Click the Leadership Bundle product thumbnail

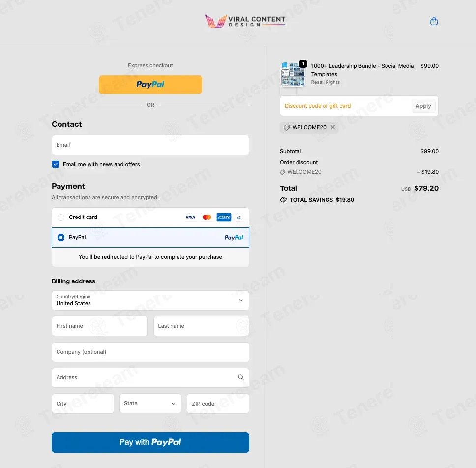tap(293, 74)
